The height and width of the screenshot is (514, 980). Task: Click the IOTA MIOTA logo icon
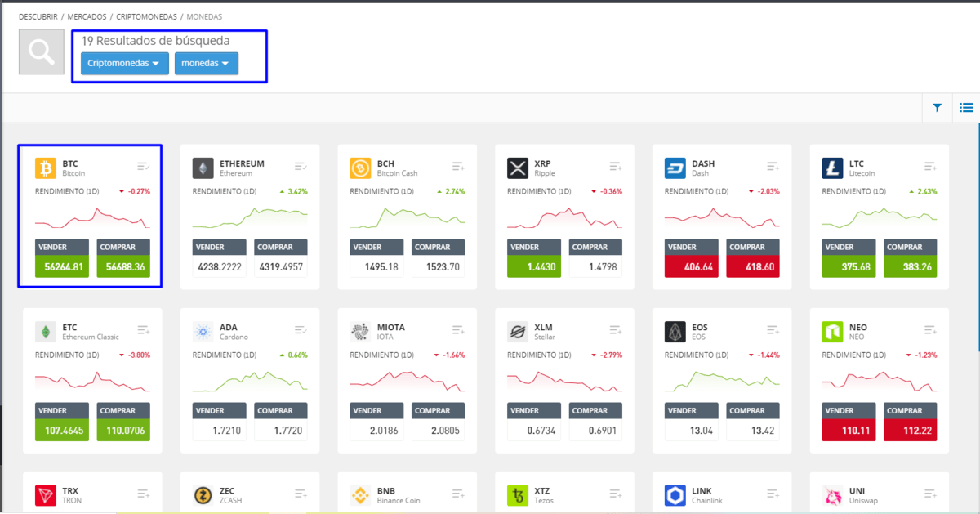click(360, 332)
